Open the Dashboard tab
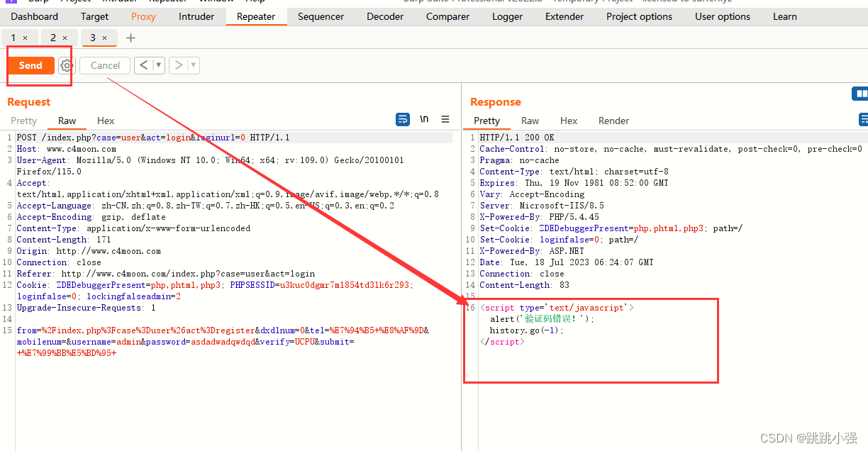The image size is (868, 451). coord(35,16)
